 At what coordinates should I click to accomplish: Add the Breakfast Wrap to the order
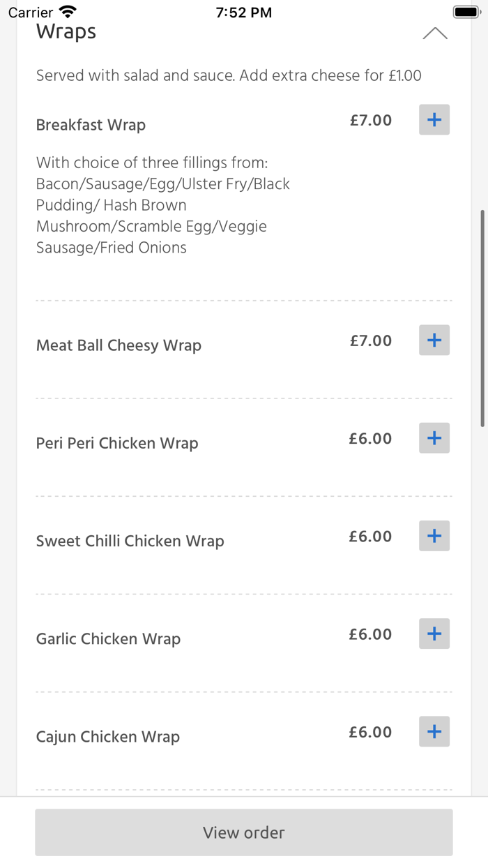(x=434, y=120)
